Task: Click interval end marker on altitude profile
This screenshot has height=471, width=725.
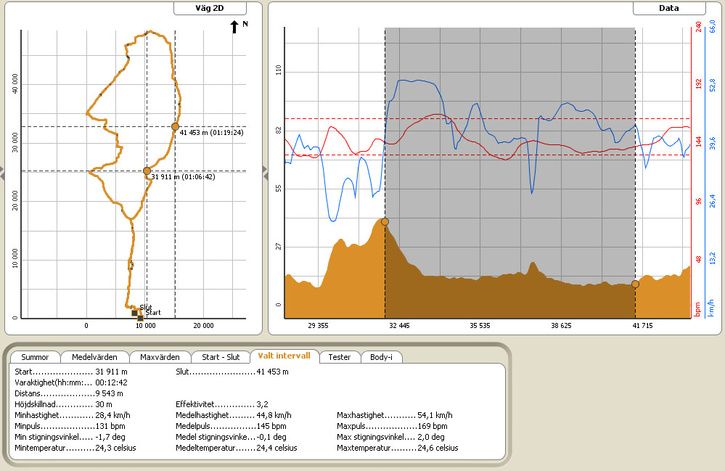Action: [x=635, y=285]
